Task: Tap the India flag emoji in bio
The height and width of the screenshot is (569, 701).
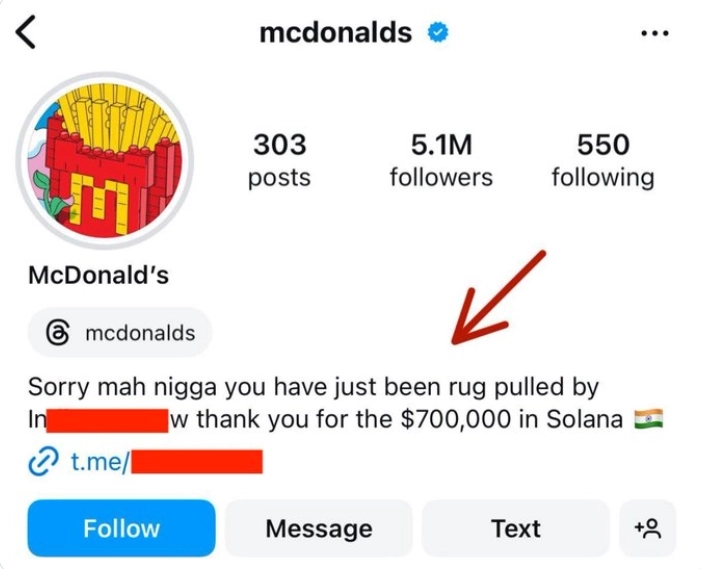Action: 649,419
